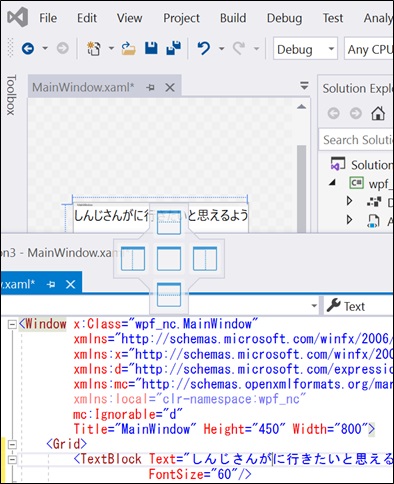This screenshot has height=484, width=394.
Task: Click the FontSize="60" attribute
Action: [196, 474]
